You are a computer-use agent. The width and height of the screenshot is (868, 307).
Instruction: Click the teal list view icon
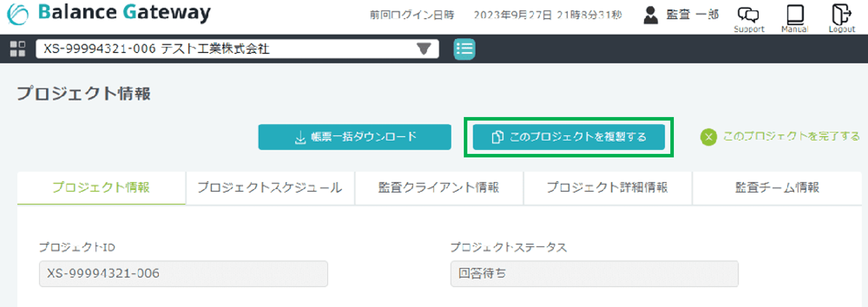coord(464,49)
